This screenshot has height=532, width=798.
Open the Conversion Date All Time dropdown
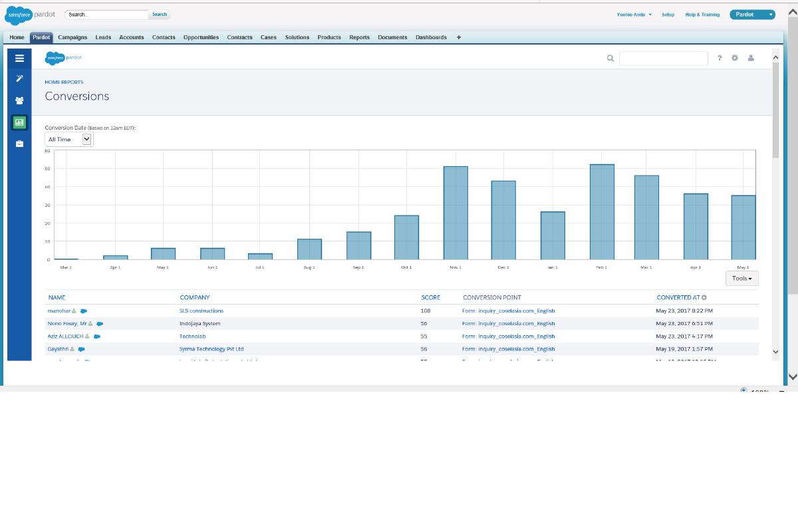click(69, 139)
